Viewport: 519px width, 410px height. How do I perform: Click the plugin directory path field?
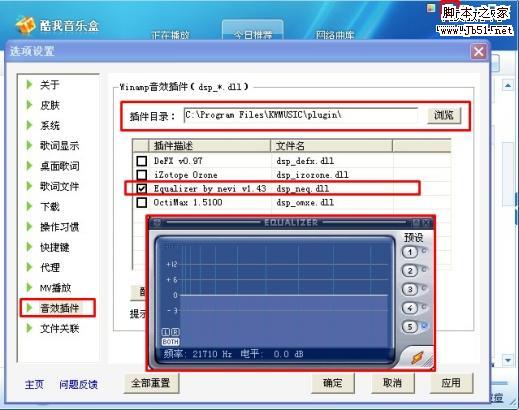(x=300, y=115)
